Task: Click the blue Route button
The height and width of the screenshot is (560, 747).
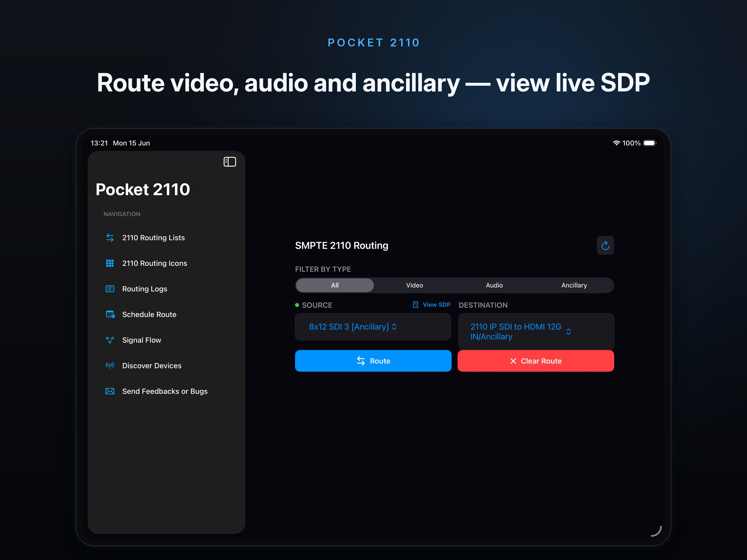Action: (x=373, y=361)
